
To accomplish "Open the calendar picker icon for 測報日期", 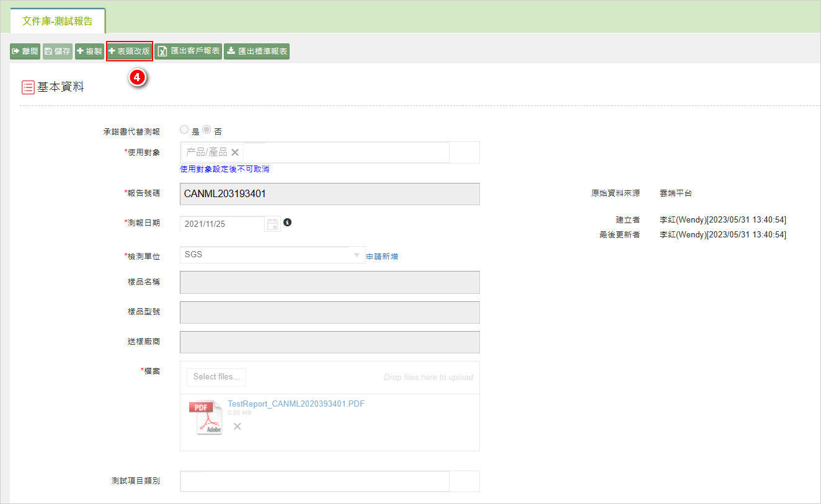I will point(272,224).
